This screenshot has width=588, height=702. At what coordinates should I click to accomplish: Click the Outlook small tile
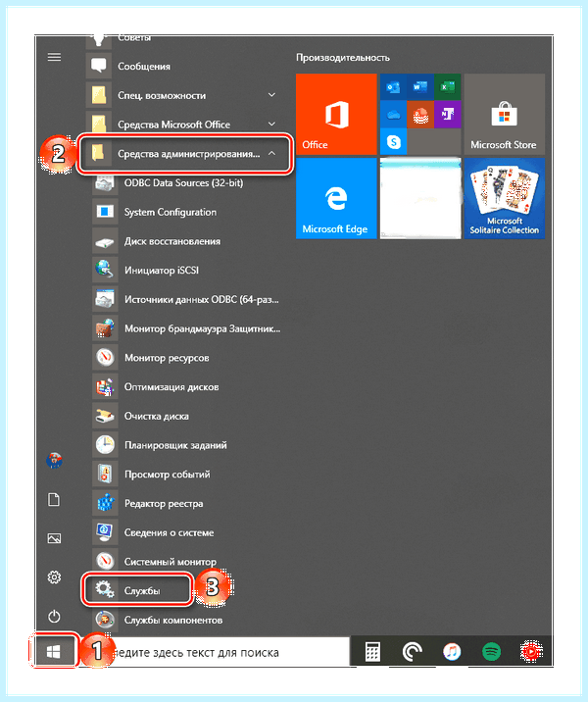393,87
